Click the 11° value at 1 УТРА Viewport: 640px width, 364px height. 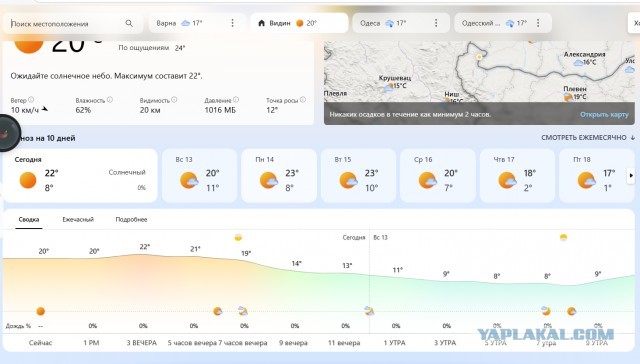coord(398,270)
